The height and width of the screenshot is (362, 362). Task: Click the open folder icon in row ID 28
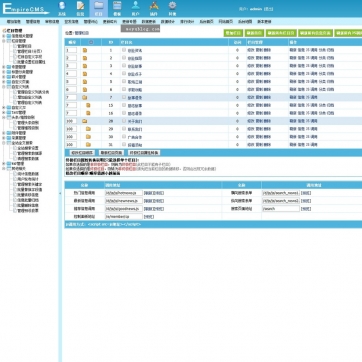85,121
